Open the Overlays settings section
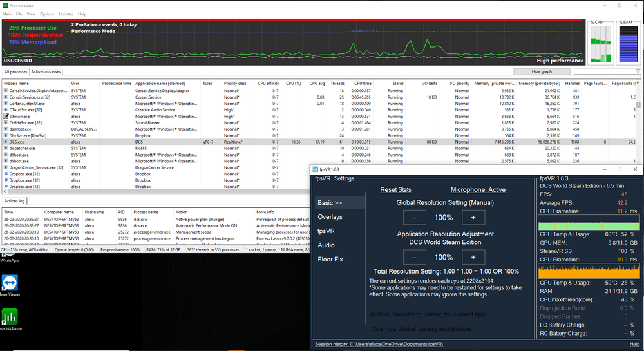644x351 pixels. (x=330, y=217)
